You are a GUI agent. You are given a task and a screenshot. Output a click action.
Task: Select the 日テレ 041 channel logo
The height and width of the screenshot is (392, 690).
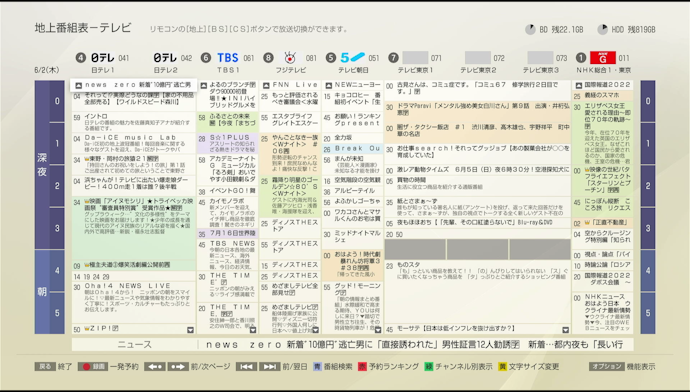pos(103,58)
